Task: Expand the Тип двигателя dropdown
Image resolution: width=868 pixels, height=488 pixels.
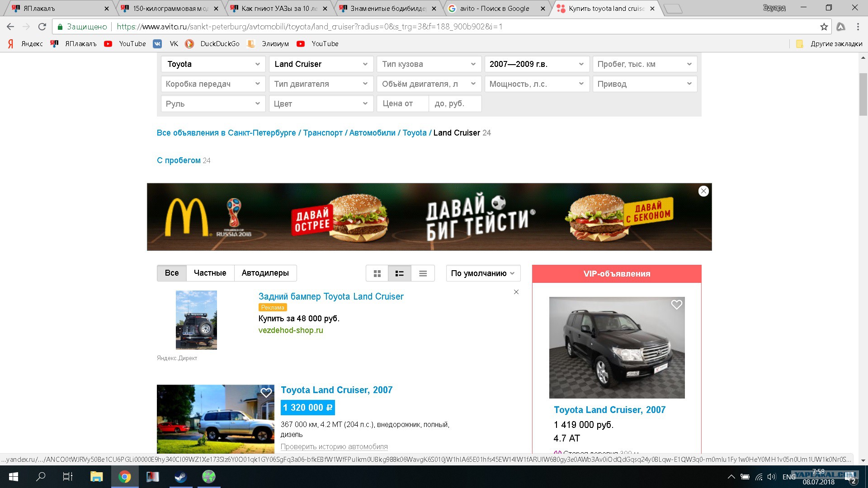Action: click(x=321, y=84)
